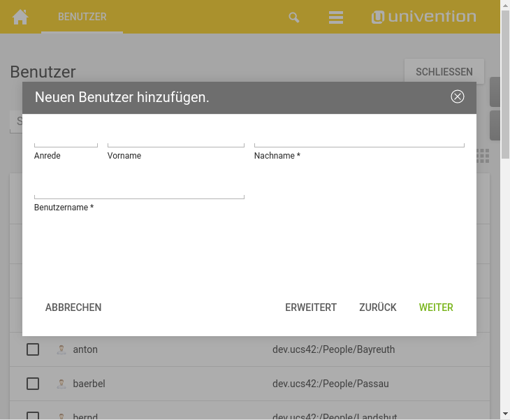Viewport: 510px width, 420px height.
Task: Select the Benutzername text field
Action: 139,192
